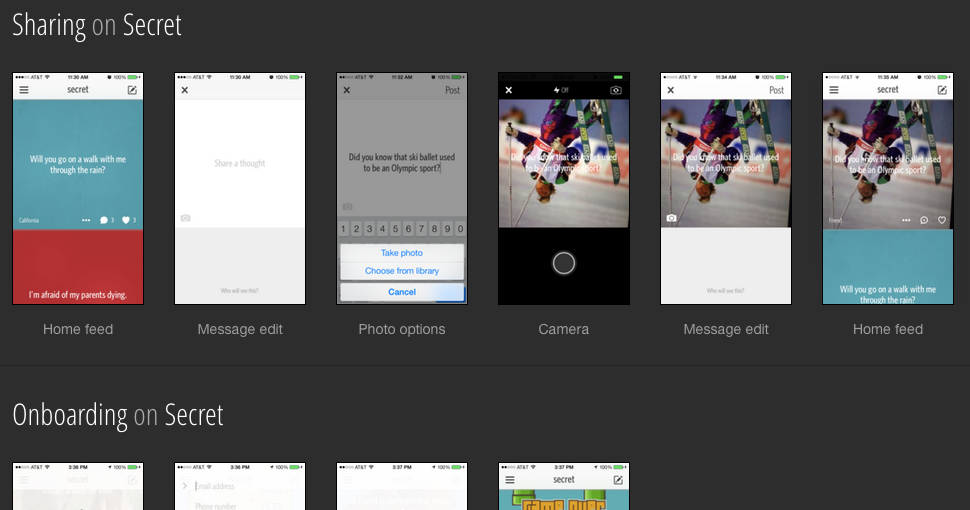Tap keyboard key 9 in Photo options
This screenshot has width=970, height=510.
[x=447, y=229]
